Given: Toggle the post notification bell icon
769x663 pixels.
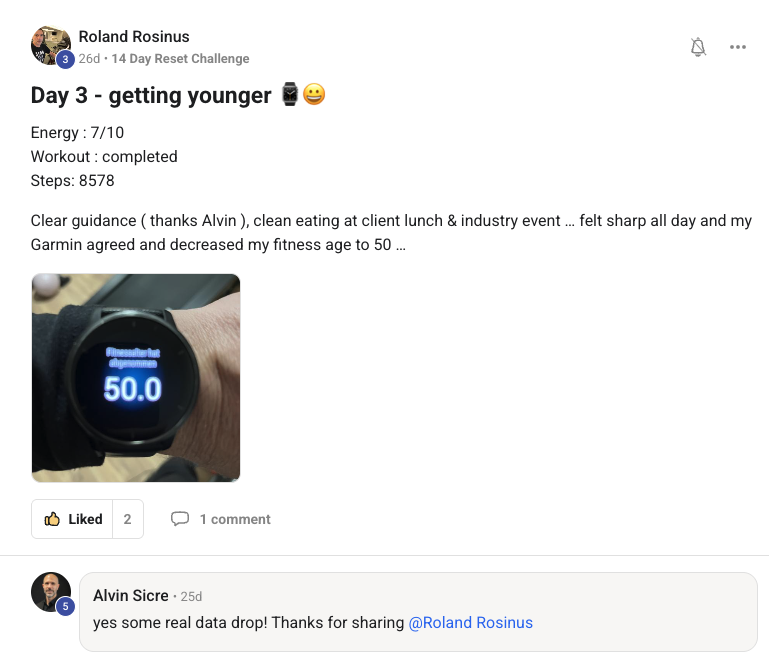Looking at the screenshot, I should [698, 47].
